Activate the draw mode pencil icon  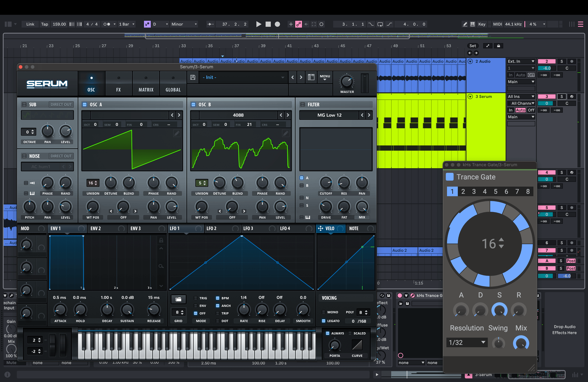coord(465,24)
